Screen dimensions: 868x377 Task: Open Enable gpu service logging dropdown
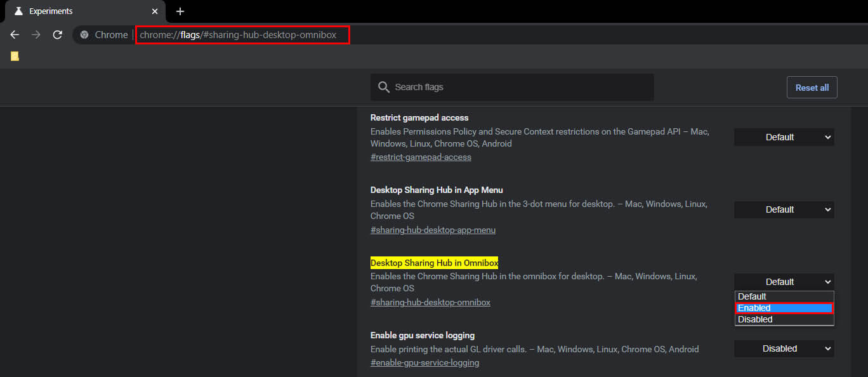coord(784,348)
